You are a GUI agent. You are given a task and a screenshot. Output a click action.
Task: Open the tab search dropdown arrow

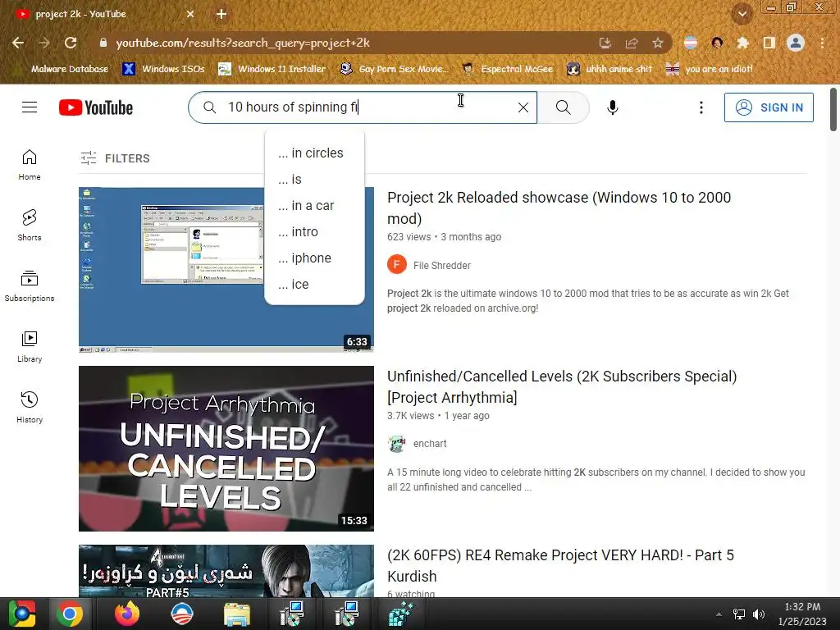742,14
